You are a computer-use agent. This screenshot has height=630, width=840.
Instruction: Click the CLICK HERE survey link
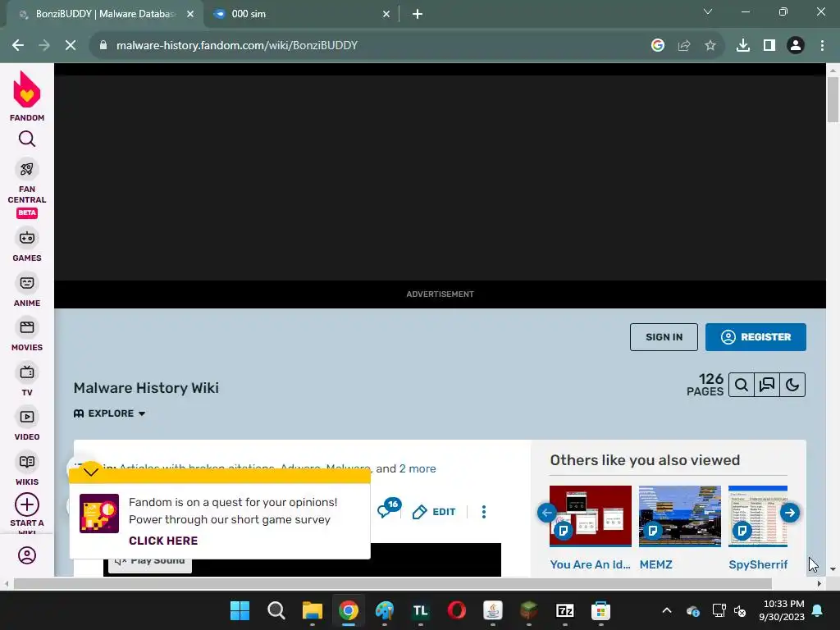163,541
